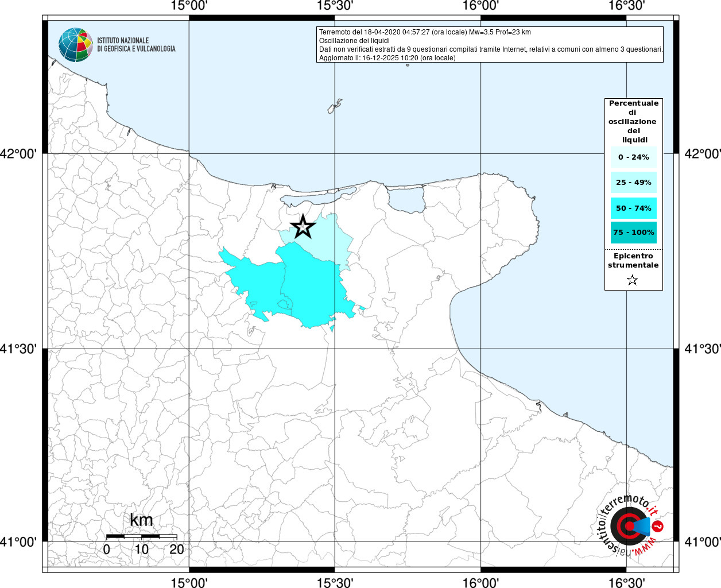
Task: Click the 'Epicentro strumentale' legend label
Action: (633, 260)
